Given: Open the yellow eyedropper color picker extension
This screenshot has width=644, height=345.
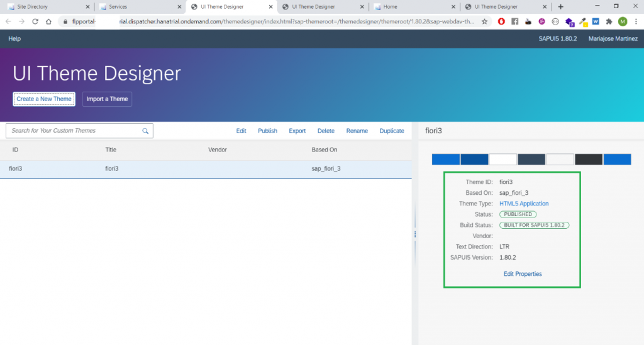Looking at the screenshot, I should [583, 22].
